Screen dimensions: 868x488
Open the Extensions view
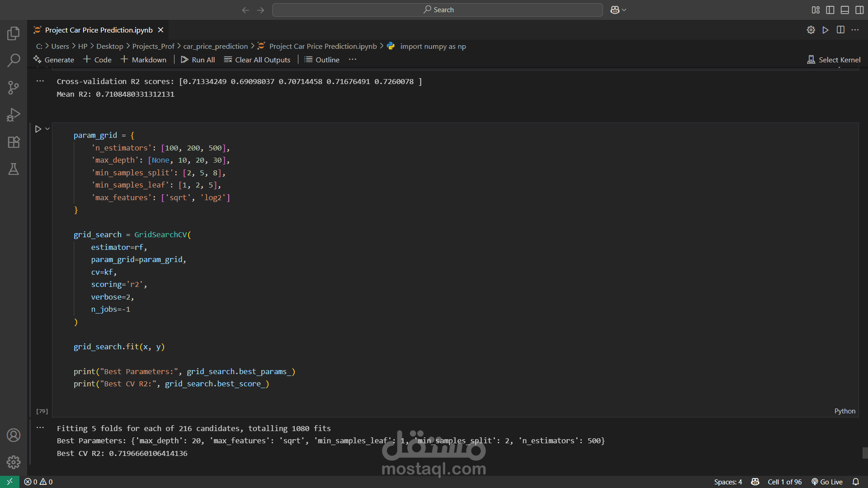point(14,142)
